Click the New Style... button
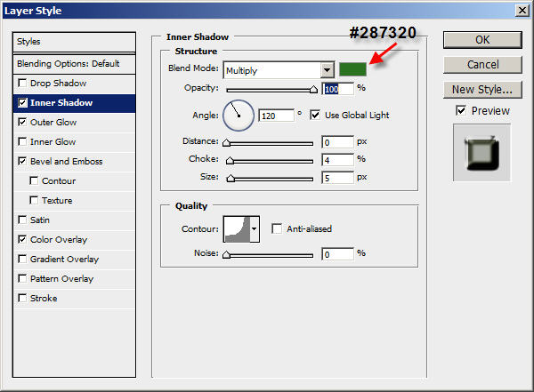The image size is (534, 392). pyautogui.click(x=482, y=90)
